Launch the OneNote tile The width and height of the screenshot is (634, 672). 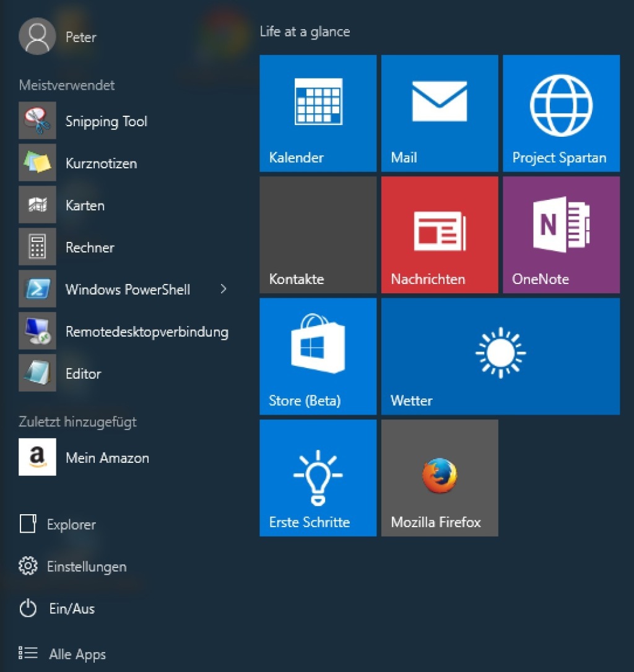(561, 235)
